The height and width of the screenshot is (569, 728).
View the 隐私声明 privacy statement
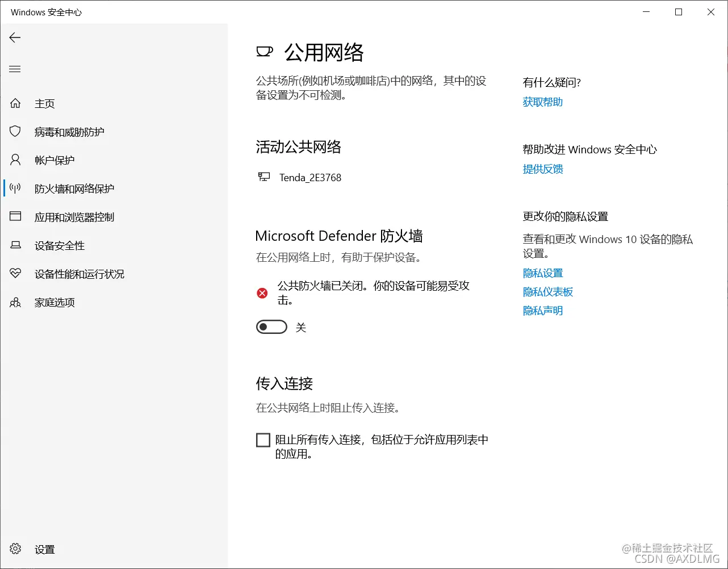542,310
